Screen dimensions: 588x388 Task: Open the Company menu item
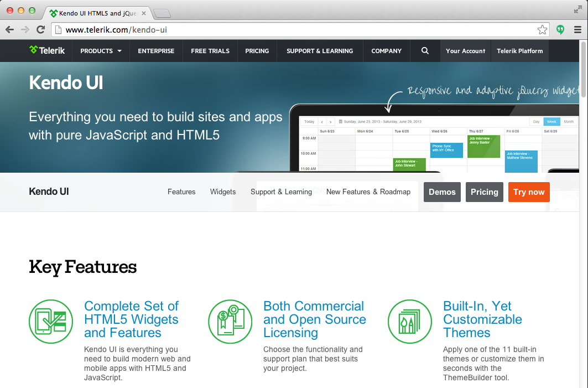click(x=386, y=51)
